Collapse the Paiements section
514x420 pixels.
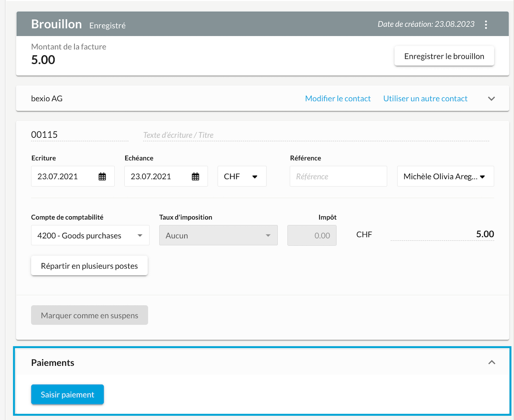point(492,362)
